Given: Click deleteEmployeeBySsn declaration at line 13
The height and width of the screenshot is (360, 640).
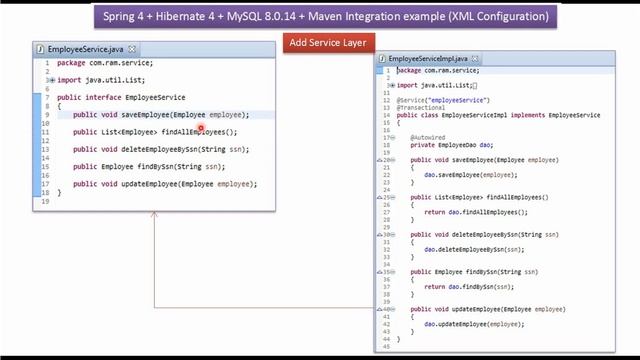Looking at the screenshot, I should point(161,149).
